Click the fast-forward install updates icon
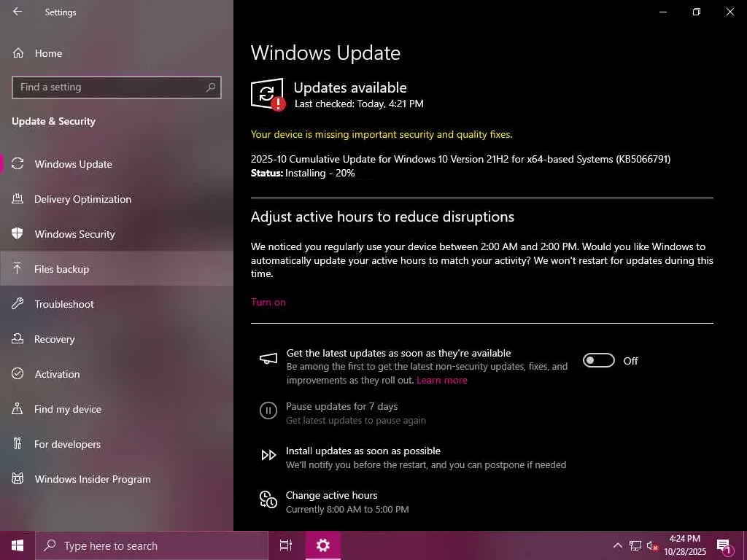The height and width of the screenshot is (560, 747). (x=268, y=455)
